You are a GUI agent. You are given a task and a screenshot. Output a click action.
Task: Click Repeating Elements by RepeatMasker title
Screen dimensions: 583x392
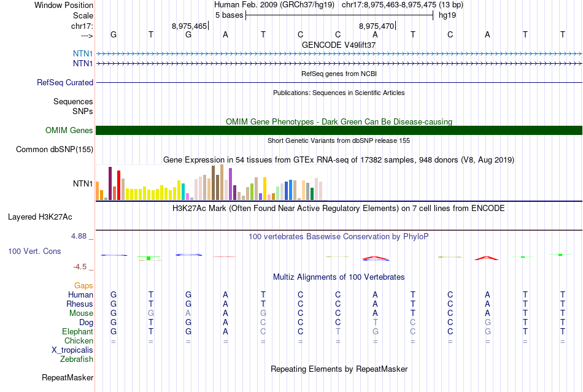339,369
